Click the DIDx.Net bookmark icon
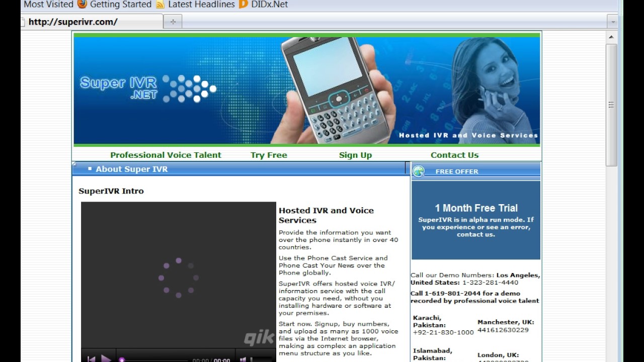Screen dimensions: 644x362 (244, 5)
